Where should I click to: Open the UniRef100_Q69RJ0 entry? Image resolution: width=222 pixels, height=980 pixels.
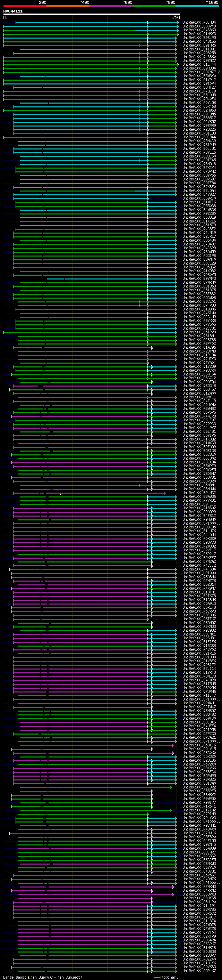(x=199, y=198)
